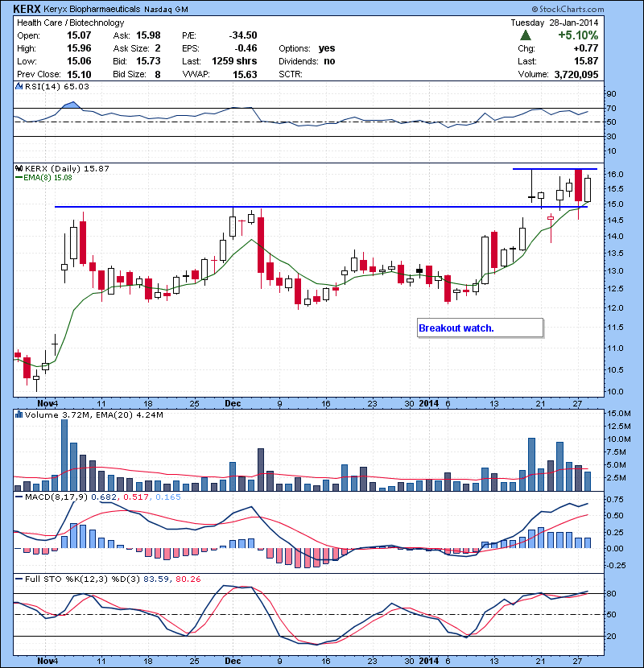
Task: Click the MACD(8,17,9) indicator label
Action: [x=56, y=497]
